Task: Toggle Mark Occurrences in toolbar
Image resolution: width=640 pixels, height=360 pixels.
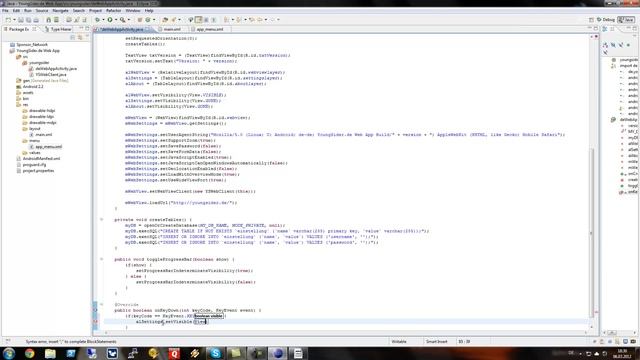Action: tap(199, 20)
